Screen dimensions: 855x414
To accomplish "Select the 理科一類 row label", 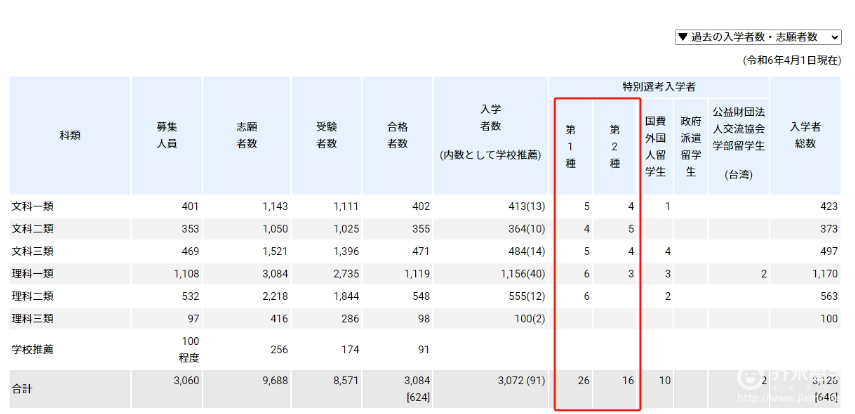I will tap(32, 273).
